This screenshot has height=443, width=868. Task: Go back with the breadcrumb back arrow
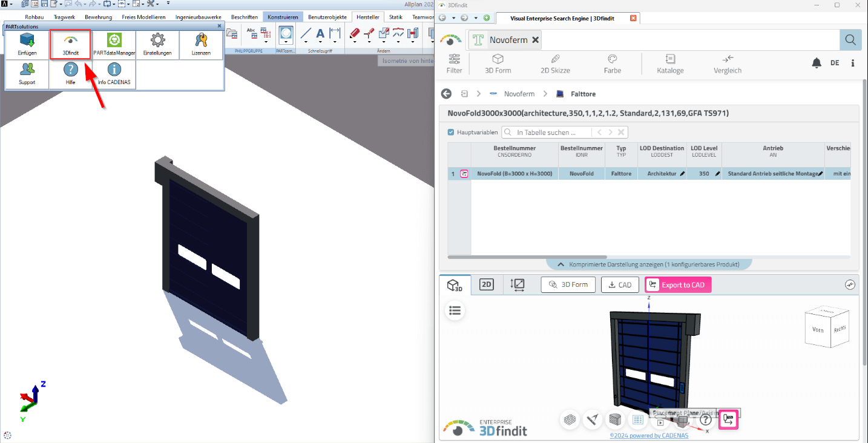coord(446,94)
